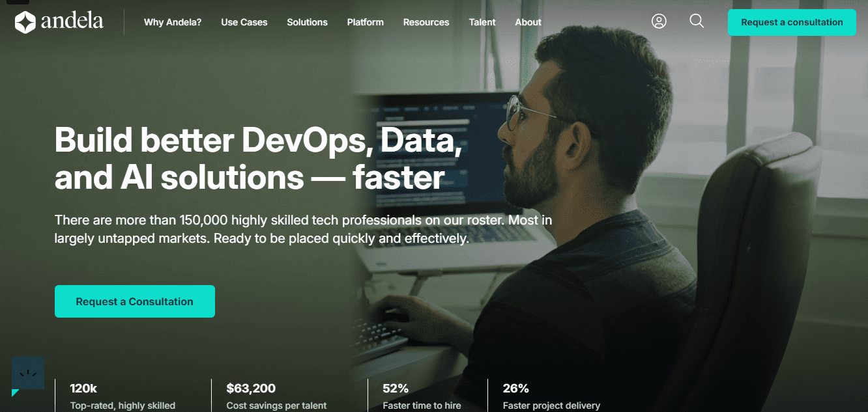Click the 150,000 tech professionals paragraph
Image resolution: width=868 pixels, height=412 pixels.
303,229
